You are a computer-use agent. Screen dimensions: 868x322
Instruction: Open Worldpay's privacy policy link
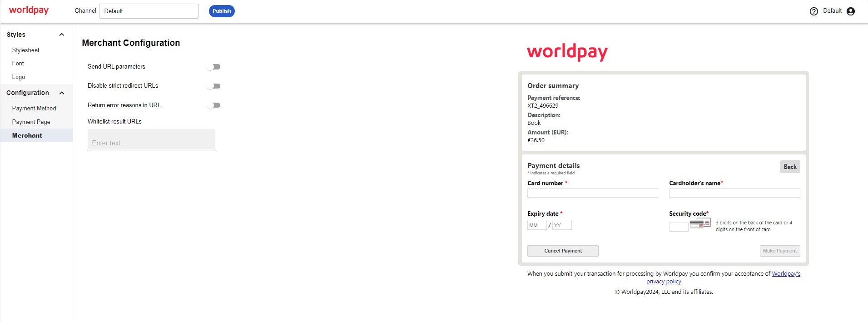point(786,274)
